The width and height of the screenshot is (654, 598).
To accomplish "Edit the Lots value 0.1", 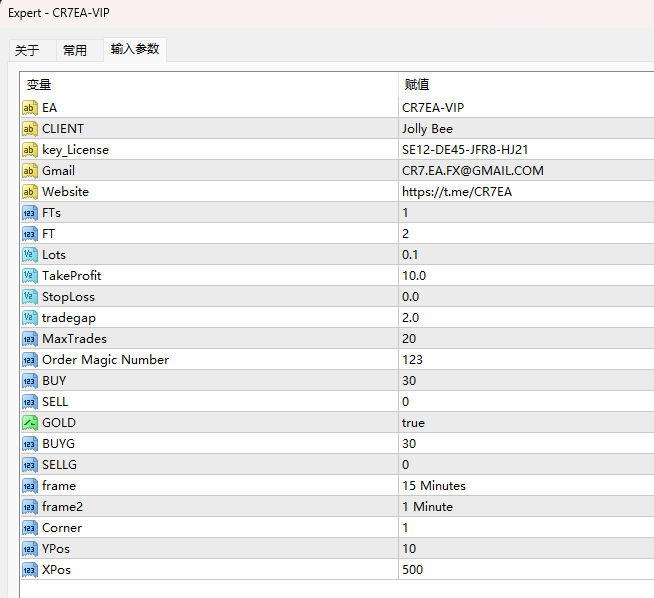I will [526, 255].
